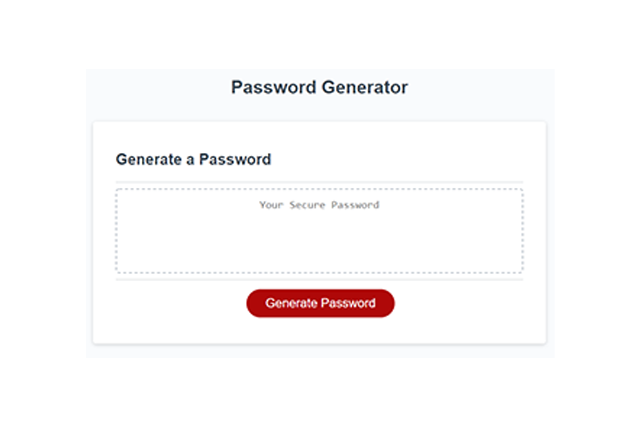Click the divider line above the password box

tap(319, 182)
